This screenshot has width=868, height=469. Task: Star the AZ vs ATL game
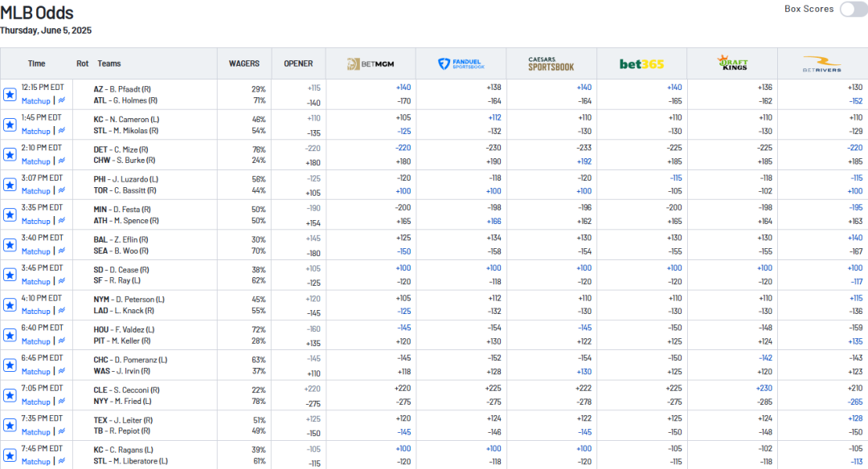pos(10,95)
